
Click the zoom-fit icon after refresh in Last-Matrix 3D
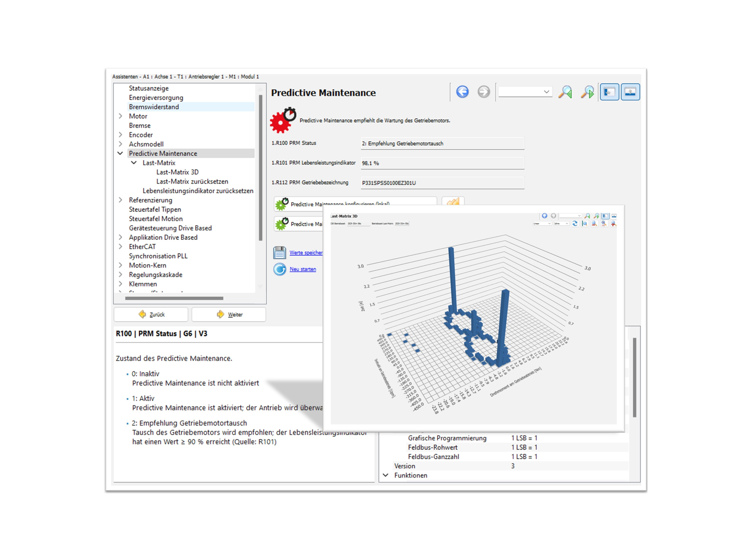tap(585, 224)
